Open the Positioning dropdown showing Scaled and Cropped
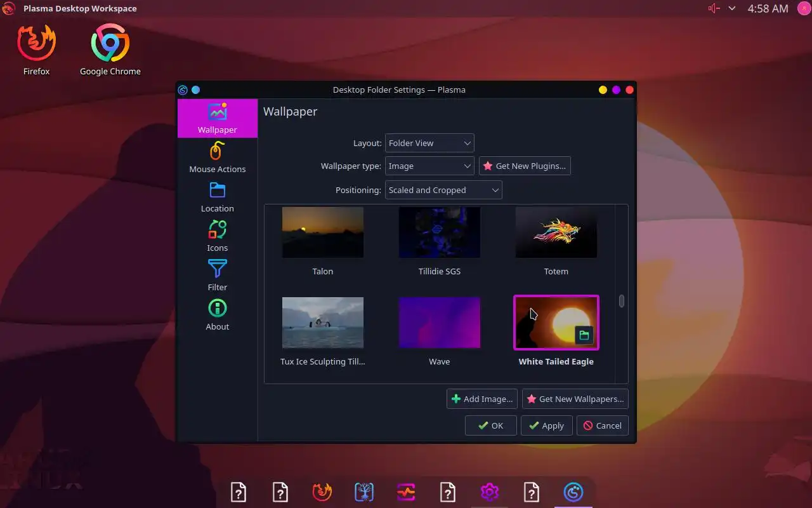 click(443, 190)
